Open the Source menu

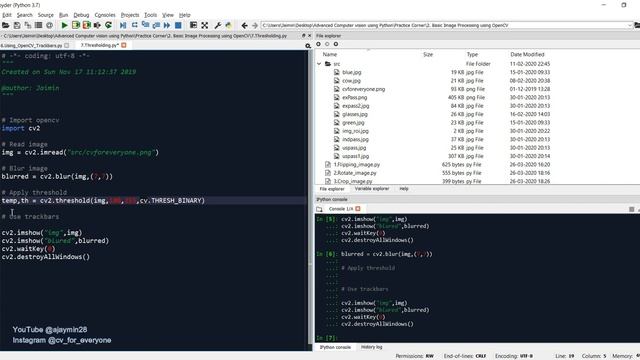click(46, 15)
